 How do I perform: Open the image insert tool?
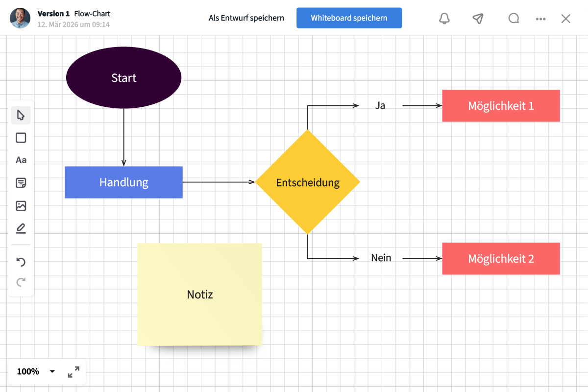click(21, 206)
